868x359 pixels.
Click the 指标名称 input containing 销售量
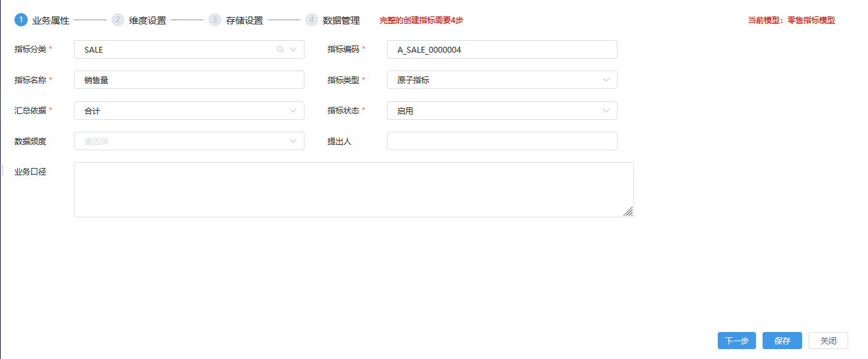(x=189, y=80)
